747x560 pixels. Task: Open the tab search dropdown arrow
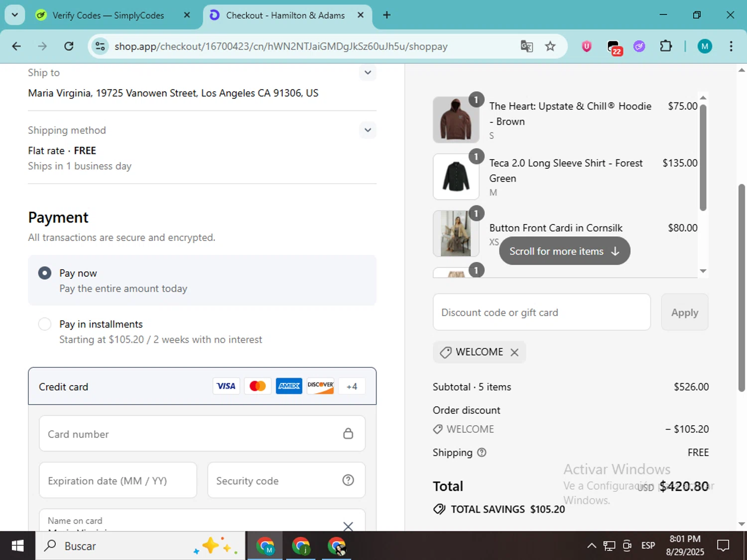(15, 15)
